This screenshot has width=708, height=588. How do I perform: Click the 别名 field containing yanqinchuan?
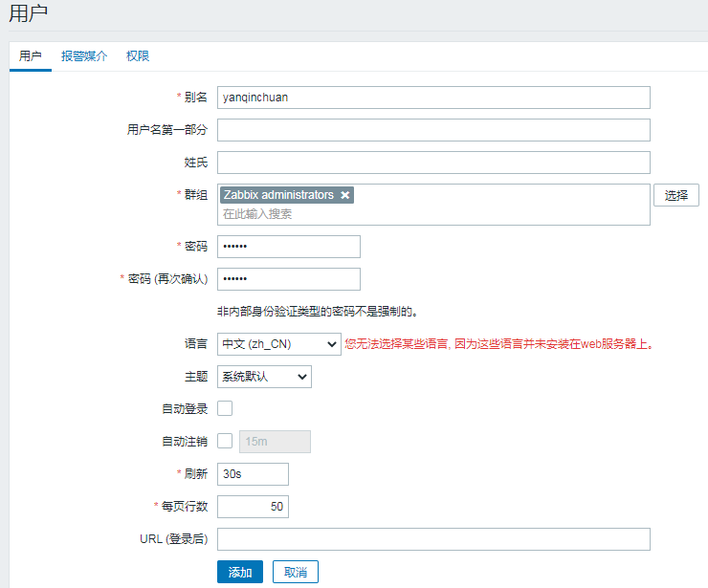[x=433, y=98]
